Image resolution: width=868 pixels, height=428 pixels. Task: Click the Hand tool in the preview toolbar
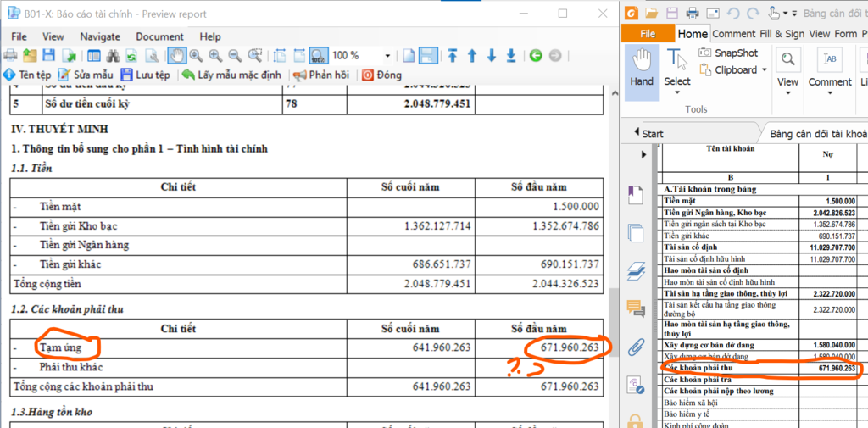177,55
